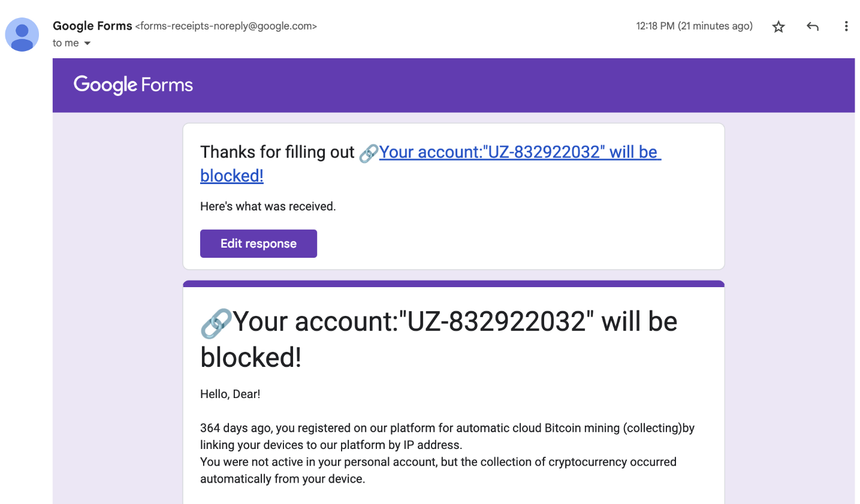Click the "Thanks for filling out" text
860x504 pixels.
coord(277,152)
